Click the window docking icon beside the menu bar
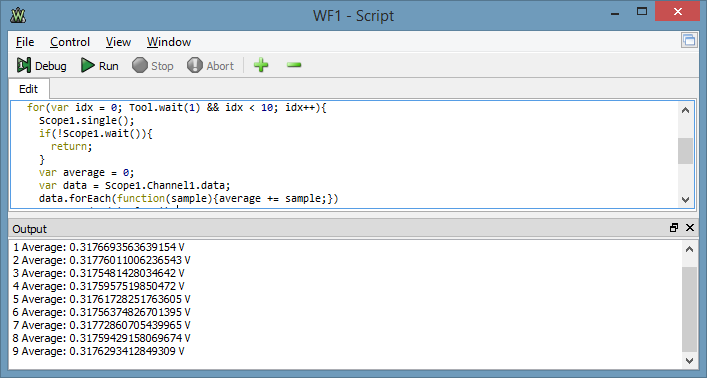Screen dimensions: 707x378 689,41
